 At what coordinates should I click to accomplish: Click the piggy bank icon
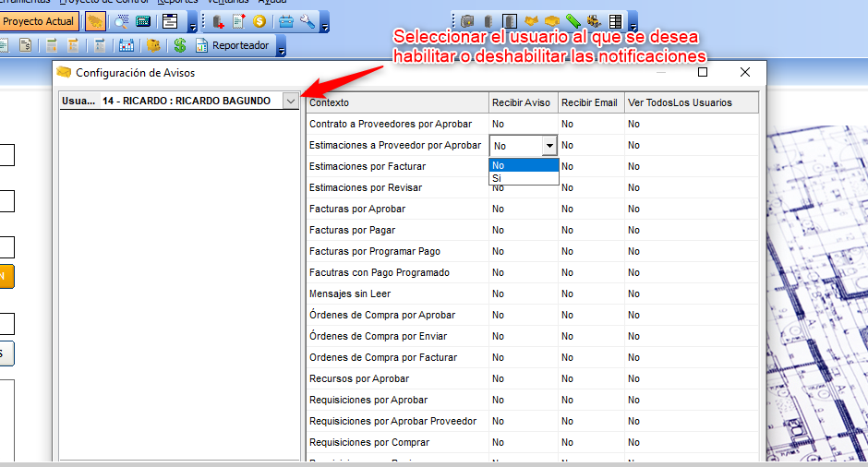point(153,45)
